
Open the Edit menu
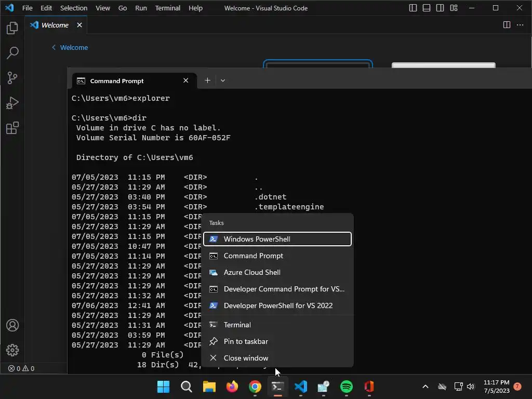tap(46, 8)
